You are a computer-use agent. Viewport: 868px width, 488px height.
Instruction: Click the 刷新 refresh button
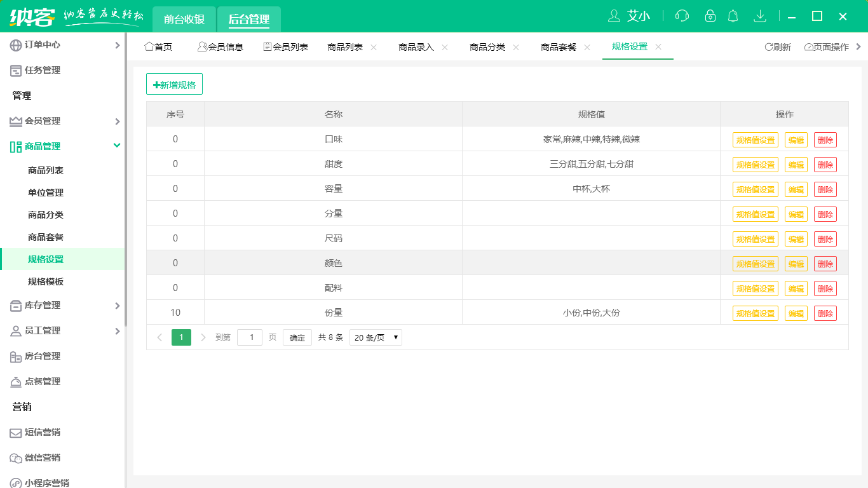coord(778,47)
